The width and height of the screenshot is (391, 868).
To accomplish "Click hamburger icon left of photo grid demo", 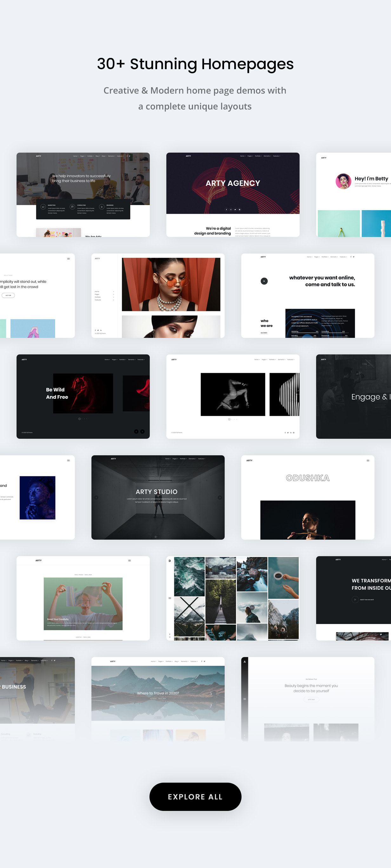I will click(x=169, y=598).
